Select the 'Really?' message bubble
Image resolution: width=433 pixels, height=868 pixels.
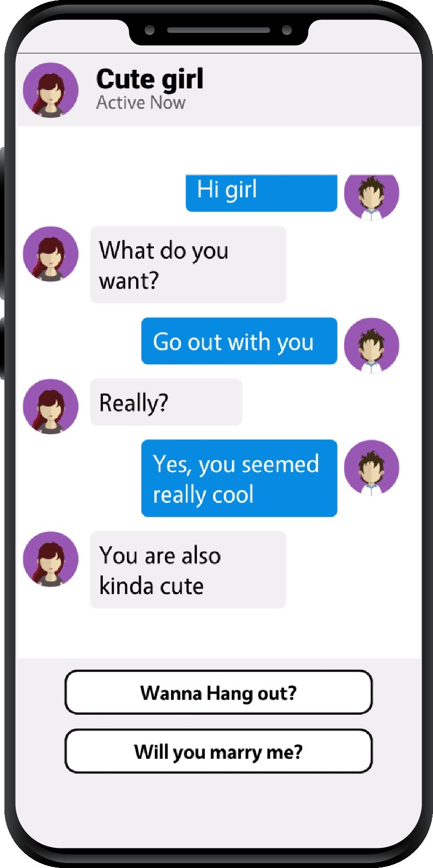[166, 402]
